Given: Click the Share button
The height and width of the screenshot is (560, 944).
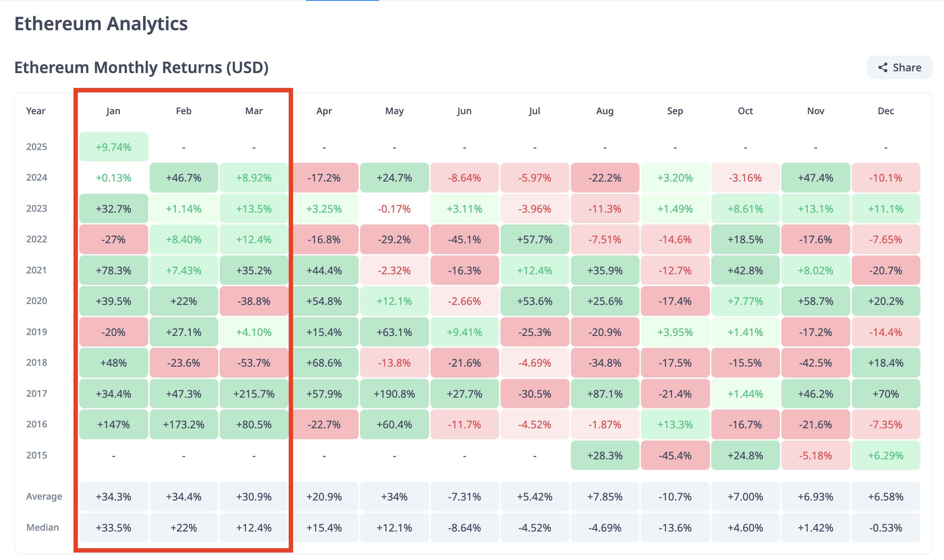Looking at the screenshot, I should (899, 67).
